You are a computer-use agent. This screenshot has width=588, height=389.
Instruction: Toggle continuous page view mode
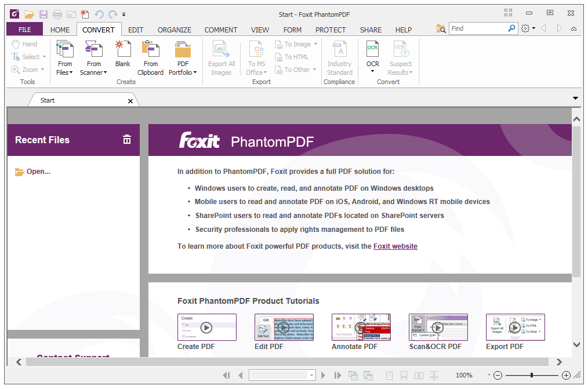click(404, 375)
